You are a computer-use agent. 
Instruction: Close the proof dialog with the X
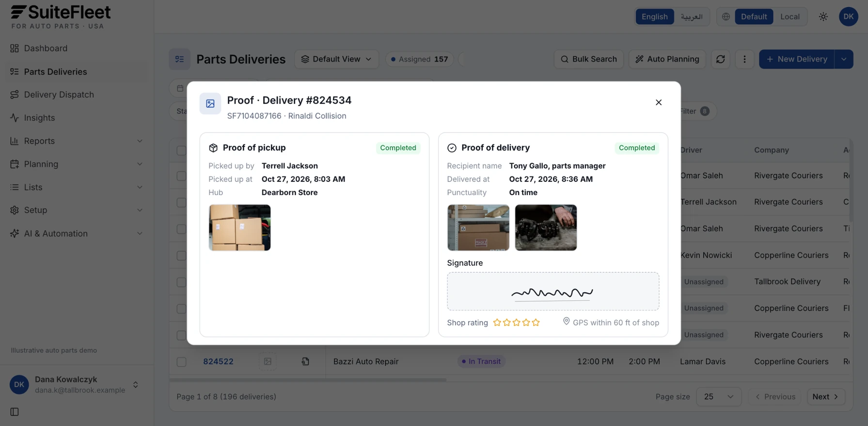(x=658, y=102)
